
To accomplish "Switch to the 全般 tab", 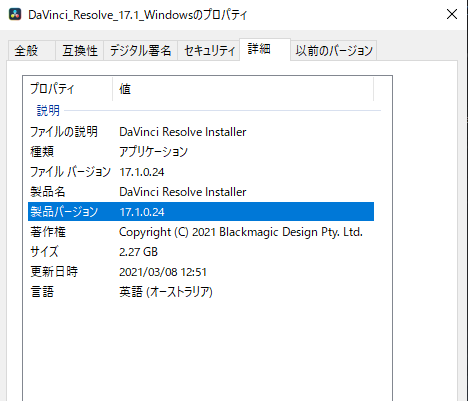I will (x=32, y=51).
